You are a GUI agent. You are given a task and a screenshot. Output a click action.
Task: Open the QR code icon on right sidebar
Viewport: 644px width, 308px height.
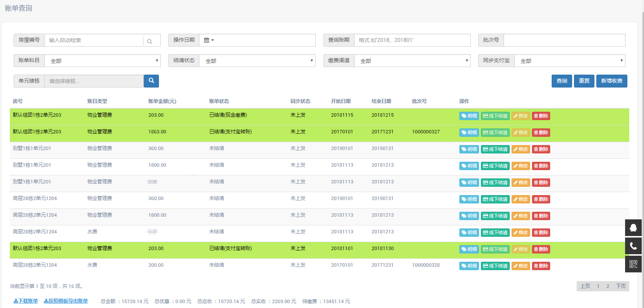(x=633, y=264)
